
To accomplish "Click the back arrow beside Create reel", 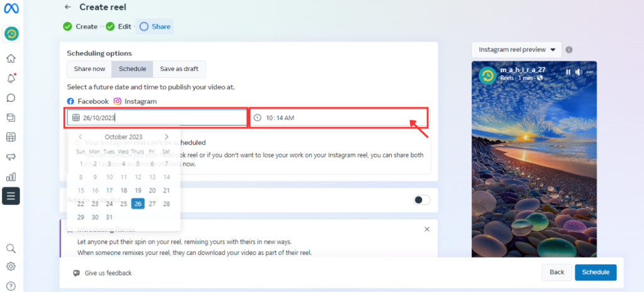I will 68,7.
